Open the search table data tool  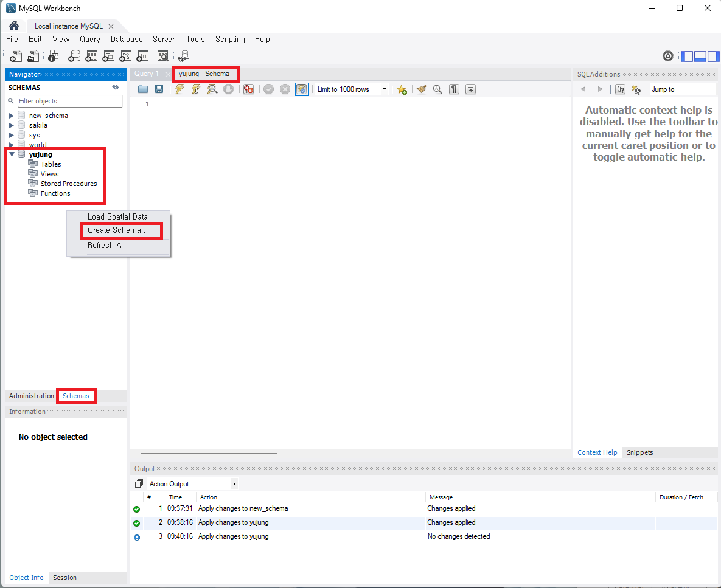pyautogui.click(x=163, y=56)
